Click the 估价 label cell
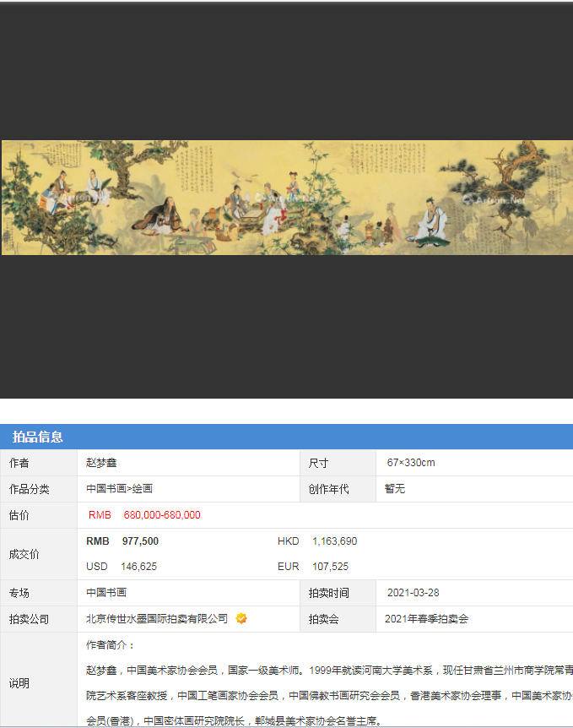 click(39, 515)
